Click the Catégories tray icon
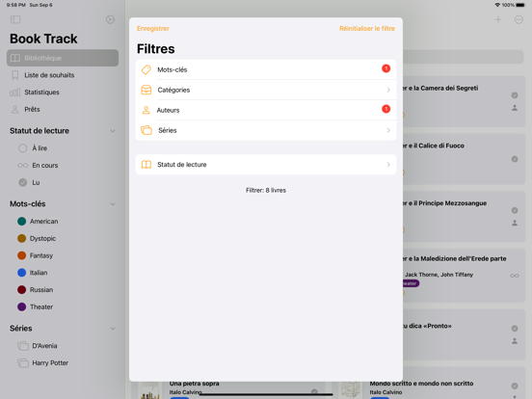The height and width of the screenshot is (399, 532). (146, 90)
